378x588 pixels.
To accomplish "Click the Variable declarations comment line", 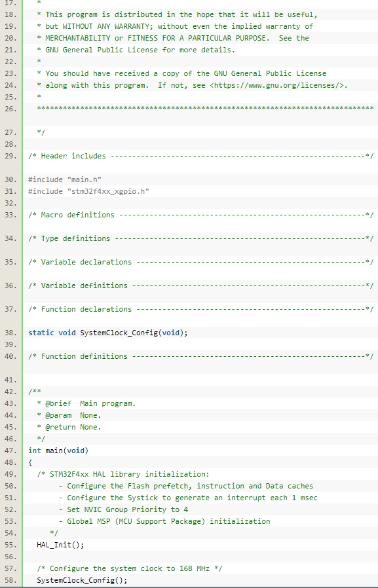I will 201,262.
